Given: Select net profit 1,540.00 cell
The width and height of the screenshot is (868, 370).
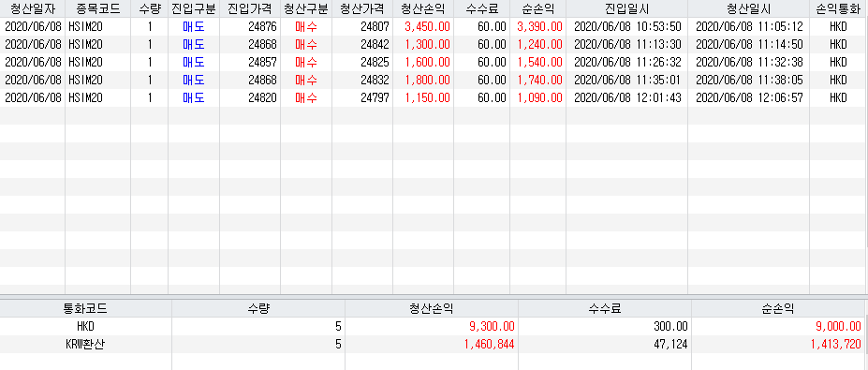Looking at the screenshot, I should [x=538, y=62].
